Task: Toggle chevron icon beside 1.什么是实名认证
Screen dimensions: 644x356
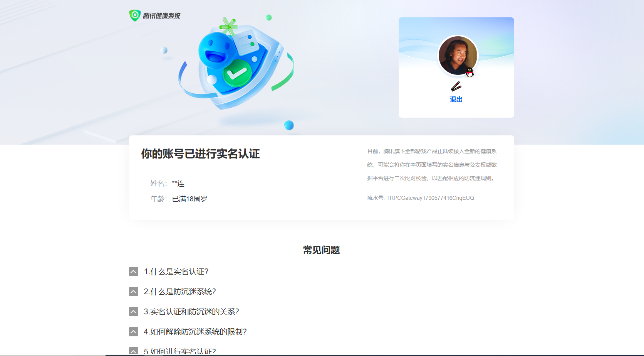Action: point(134,272)
